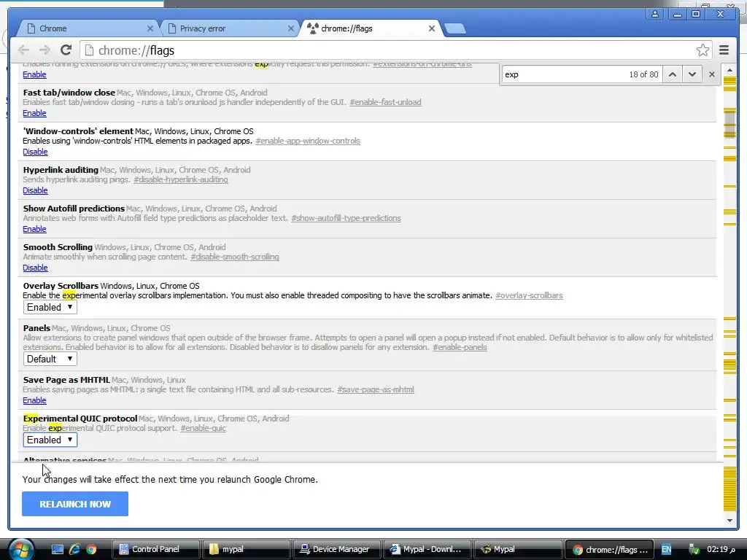Disable 'Window-controls' element
This screenshot has width=747, height=560.
tap(35, 152)
